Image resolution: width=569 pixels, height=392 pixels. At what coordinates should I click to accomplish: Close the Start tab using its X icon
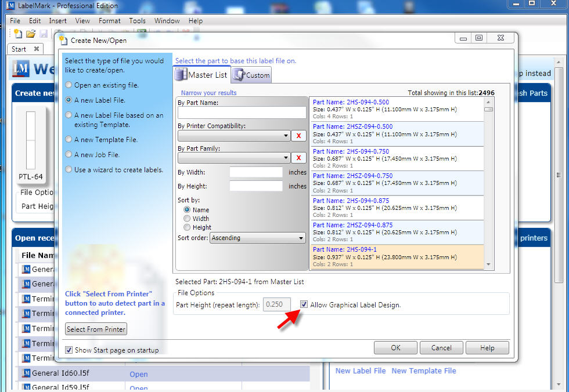(x=36, y=49)
